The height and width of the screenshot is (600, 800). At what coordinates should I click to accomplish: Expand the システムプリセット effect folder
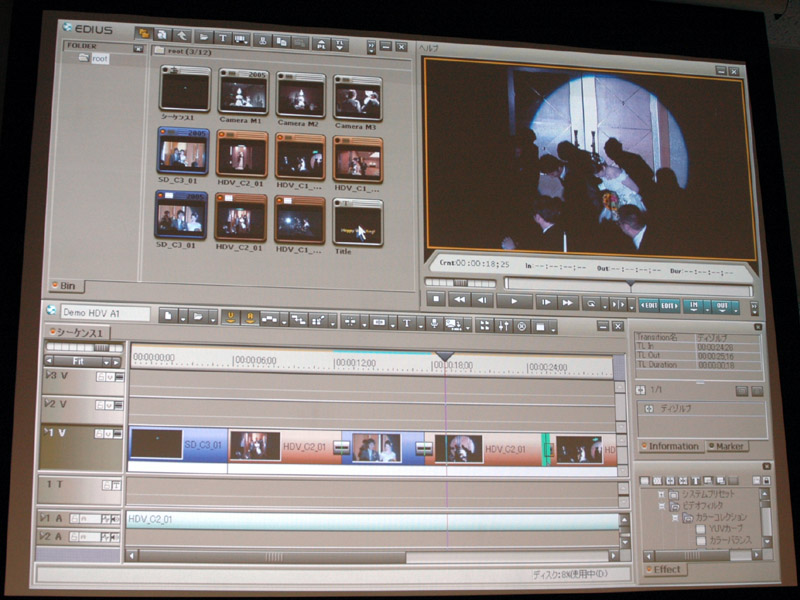tap(660, 495)
